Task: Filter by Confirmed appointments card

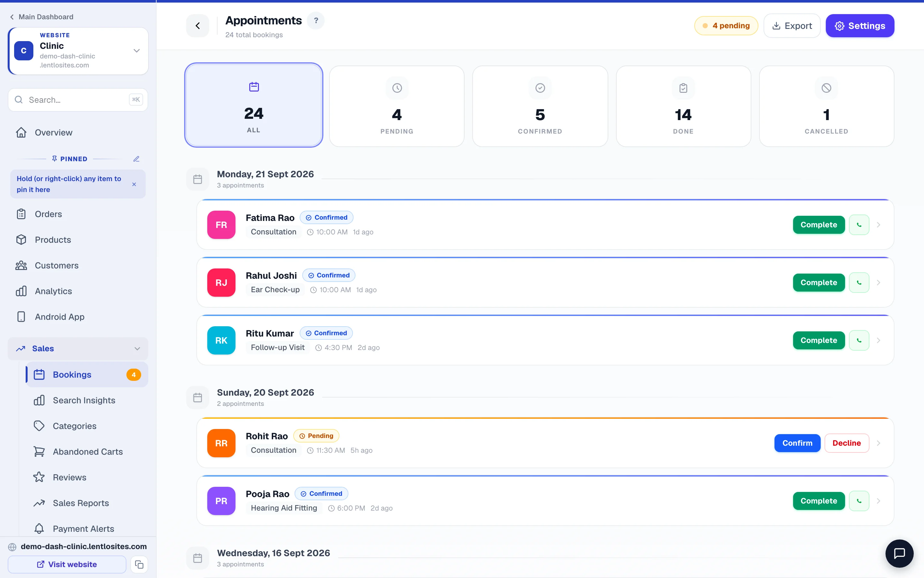Action: coord(540,106)
